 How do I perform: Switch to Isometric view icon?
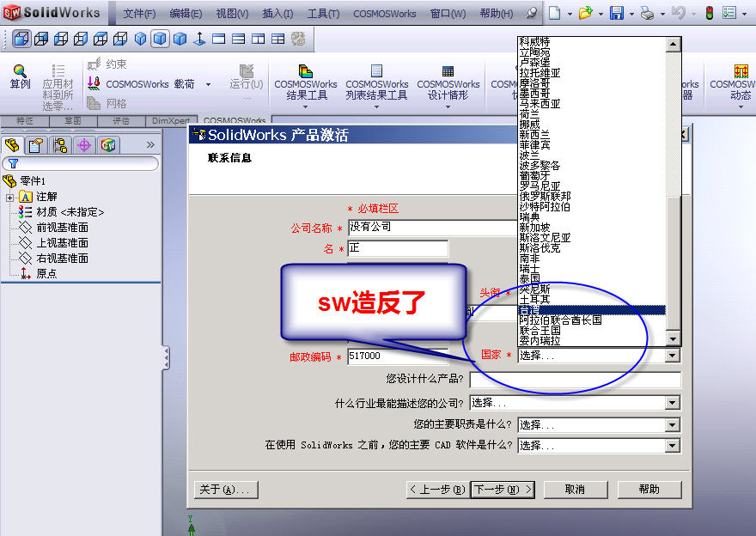click(140, 39)
